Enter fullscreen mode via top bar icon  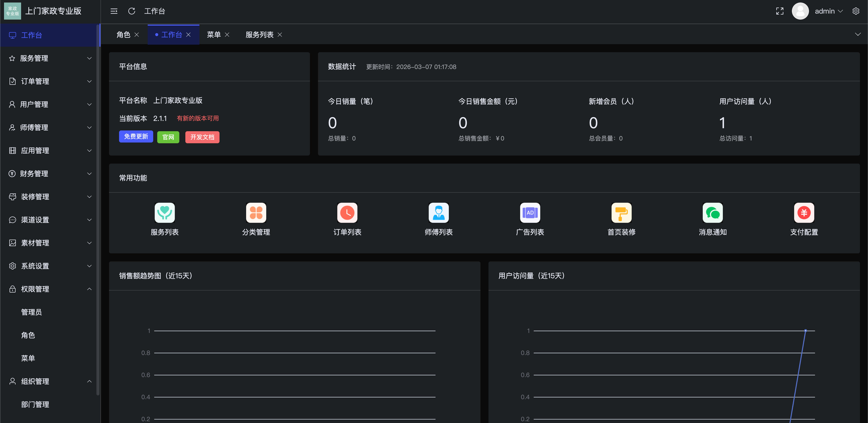point(780,11)
